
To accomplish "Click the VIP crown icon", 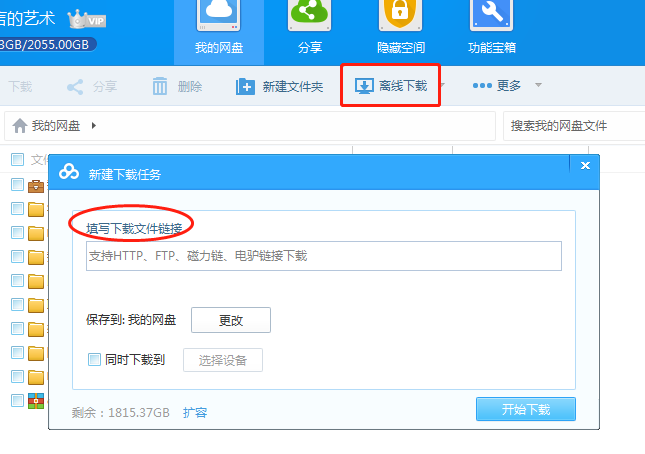I will pos(87,19).
